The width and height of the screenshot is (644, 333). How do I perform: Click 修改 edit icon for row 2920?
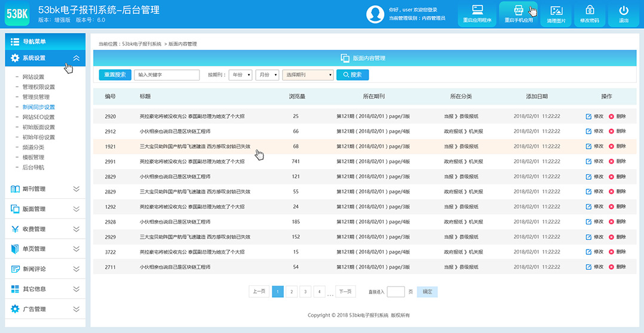pyautogui.click(x=588, y=116)
